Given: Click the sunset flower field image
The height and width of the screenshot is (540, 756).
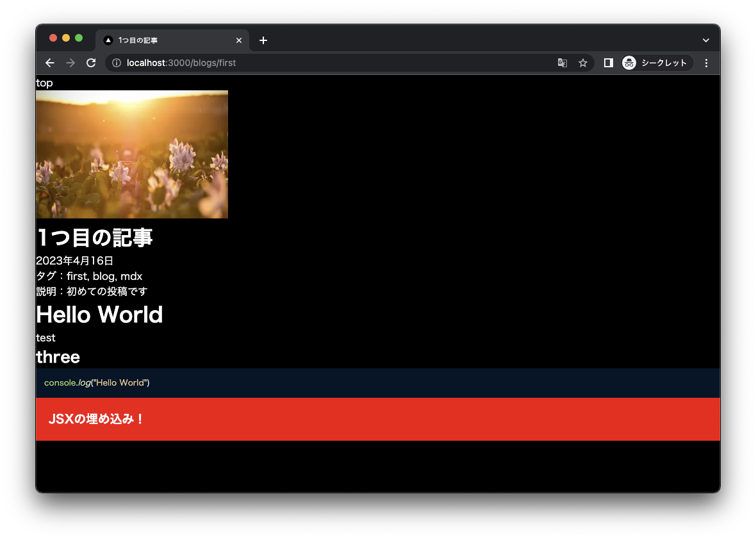Looking at the screenshot, I should [x=132, y=154].
